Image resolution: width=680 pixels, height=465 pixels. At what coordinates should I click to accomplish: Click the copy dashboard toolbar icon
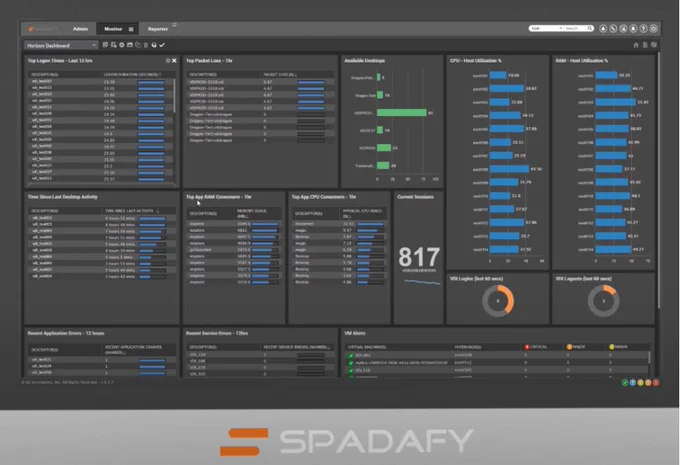[138, 45]
